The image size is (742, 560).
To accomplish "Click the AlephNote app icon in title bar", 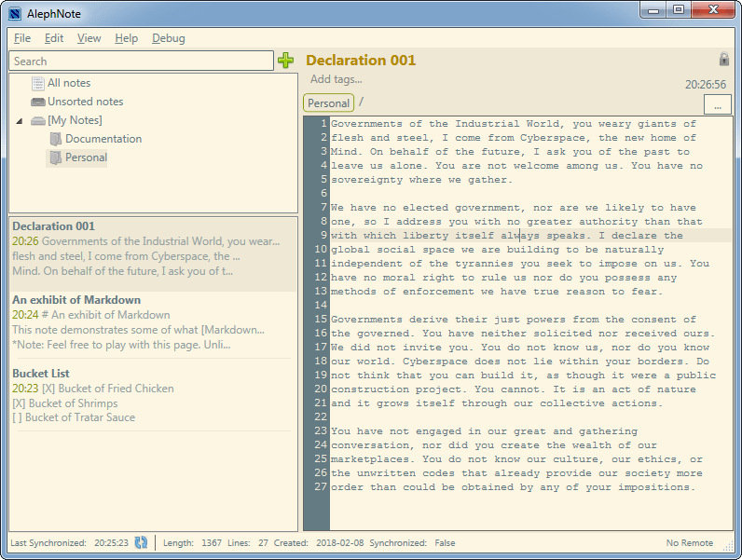I will tap(15, 13).
